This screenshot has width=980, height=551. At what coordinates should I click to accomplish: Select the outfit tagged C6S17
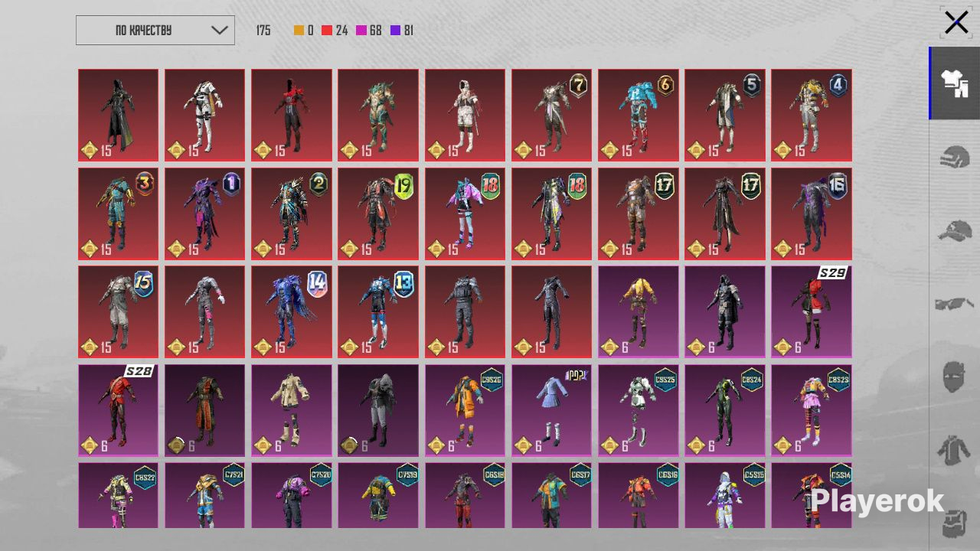click(x=551, y=495)
